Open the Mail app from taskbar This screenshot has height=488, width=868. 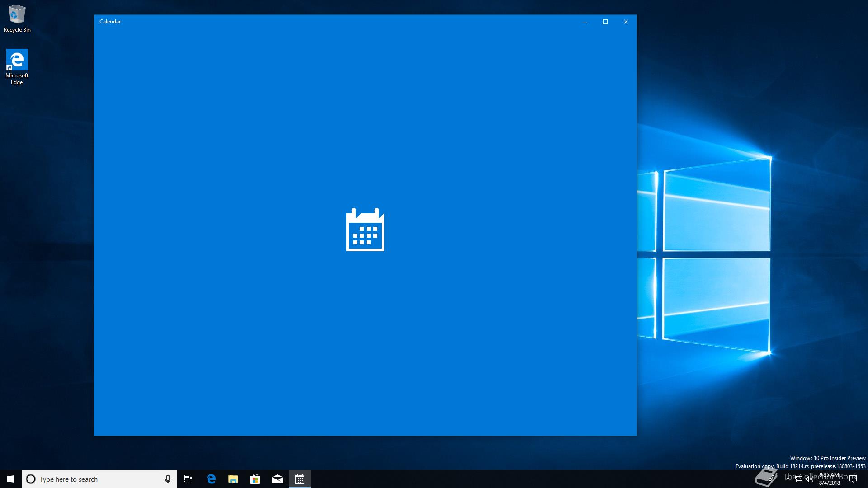(278, 479)
